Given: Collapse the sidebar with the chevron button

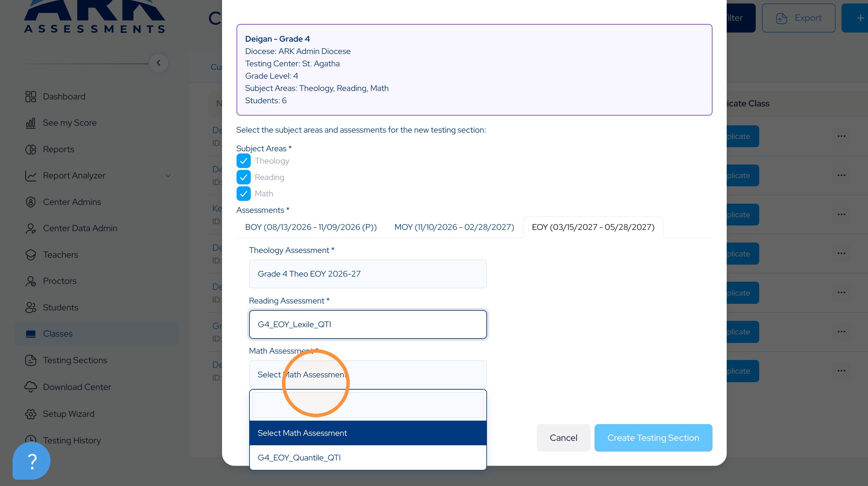Looking at the screenshot, I should click(x=158, y=63).
